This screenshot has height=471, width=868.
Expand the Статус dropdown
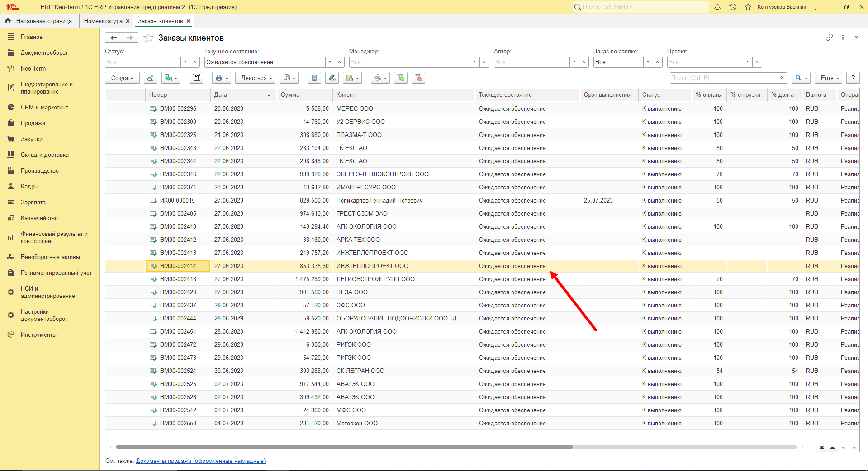coord(185,62)
